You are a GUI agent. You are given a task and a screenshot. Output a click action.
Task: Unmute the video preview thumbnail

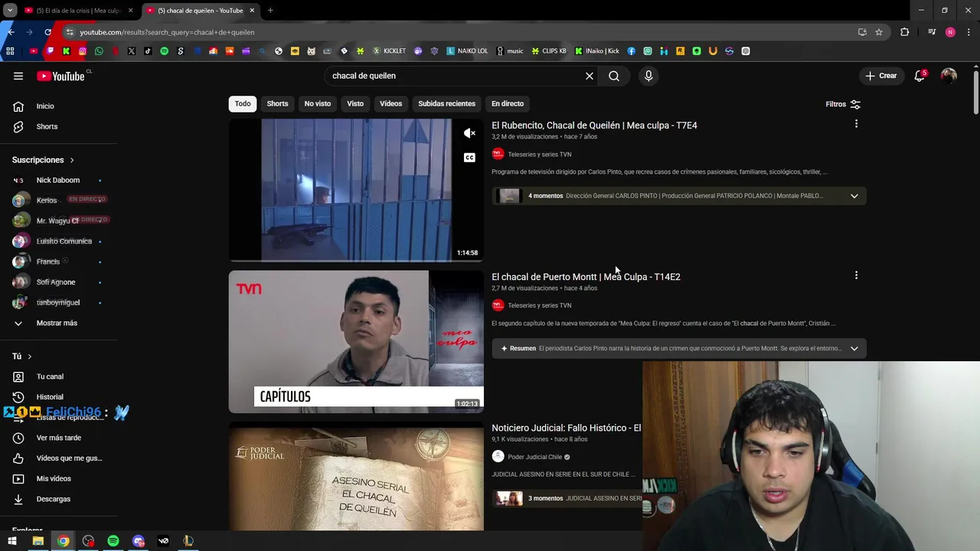469,133
